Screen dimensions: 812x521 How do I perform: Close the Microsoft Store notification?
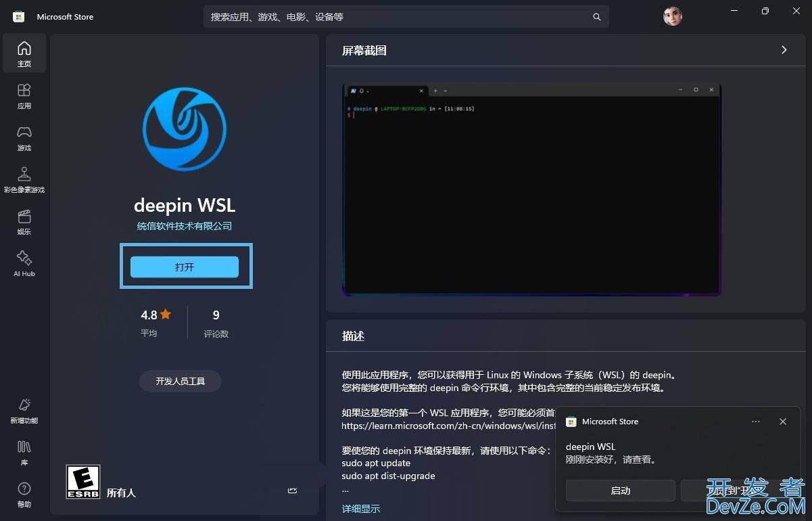pos(783,422)
